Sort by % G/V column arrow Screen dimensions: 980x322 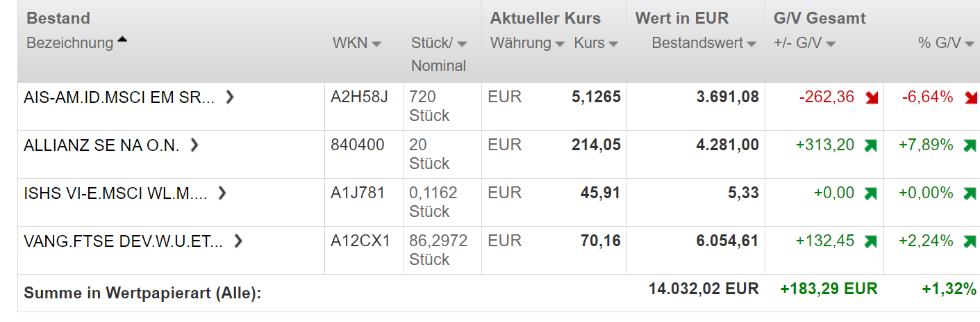click(970, 44)
